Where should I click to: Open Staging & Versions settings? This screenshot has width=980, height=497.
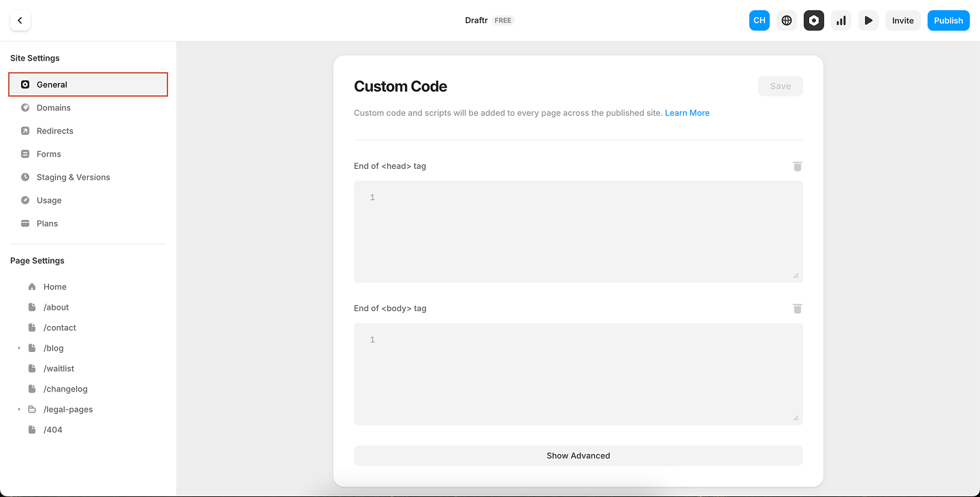coord(88,177)
